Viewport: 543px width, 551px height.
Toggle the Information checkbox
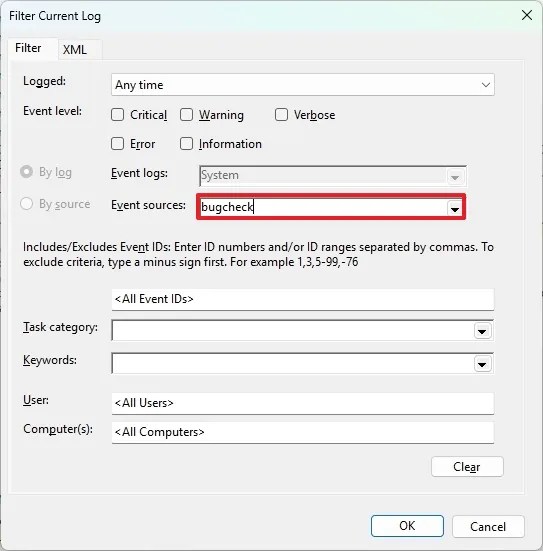tap(186, 143)
